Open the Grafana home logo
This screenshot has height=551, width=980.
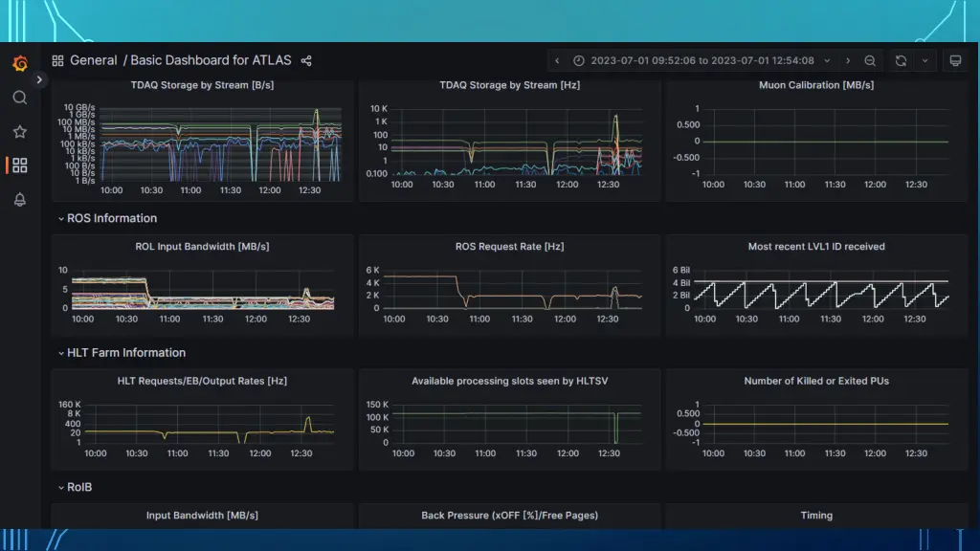[x=20, y=63]
